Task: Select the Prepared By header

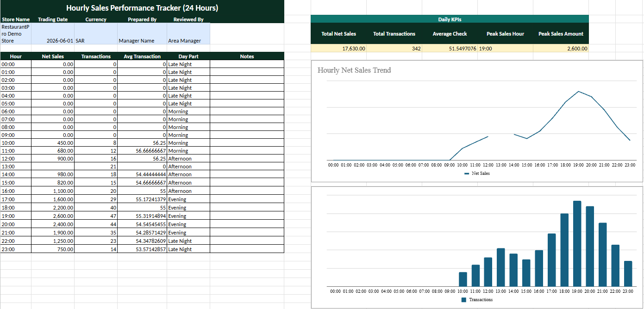Action: point(142,19)
